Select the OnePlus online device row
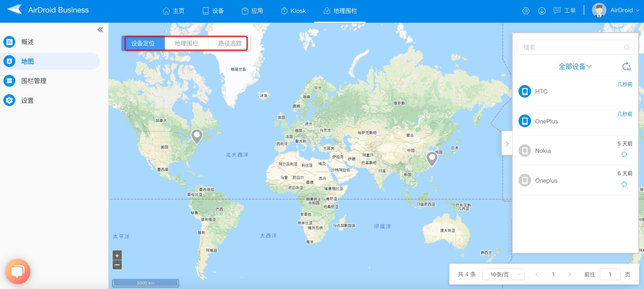This screenshot has width=644, height=289. coord(575,121)
